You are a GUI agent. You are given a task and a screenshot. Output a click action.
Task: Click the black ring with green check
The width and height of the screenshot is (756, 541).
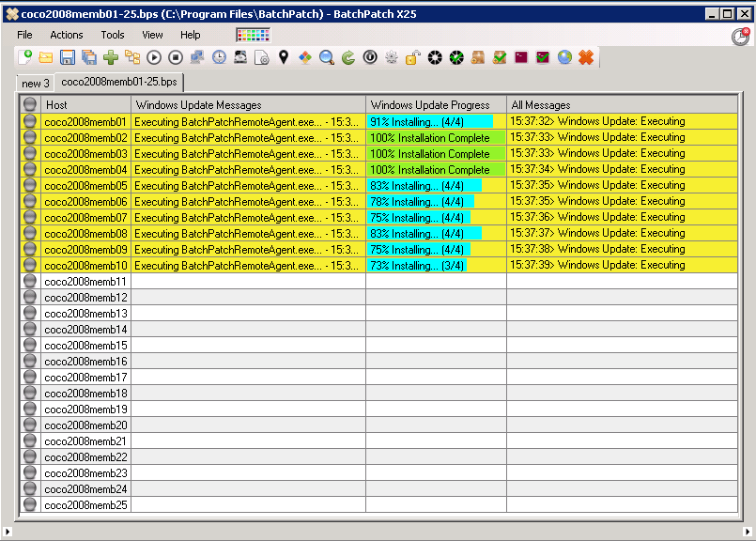456,57
